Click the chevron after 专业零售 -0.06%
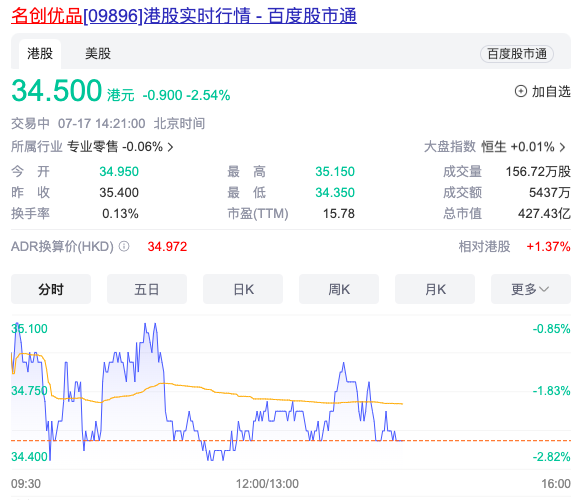Image resolution: width=582 pixels, height=500 pixels. coord(170,147)
